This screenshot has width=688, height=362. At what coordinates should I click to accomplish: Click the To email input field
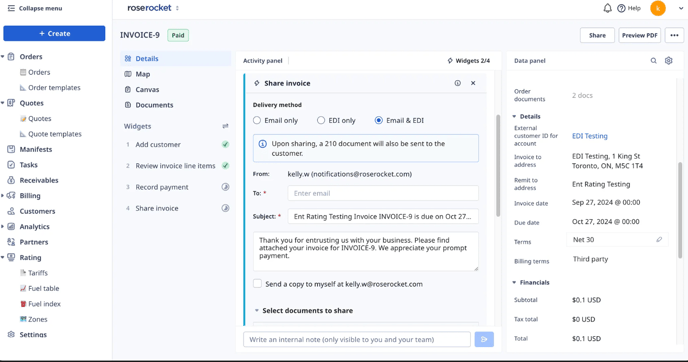pos(383,193)
